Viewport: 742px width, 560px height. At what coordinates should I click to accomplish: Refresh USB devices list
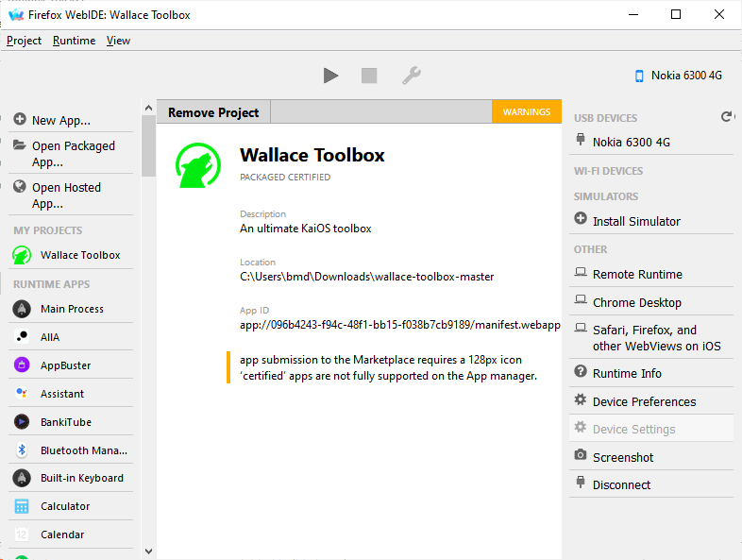coord(726,116)
